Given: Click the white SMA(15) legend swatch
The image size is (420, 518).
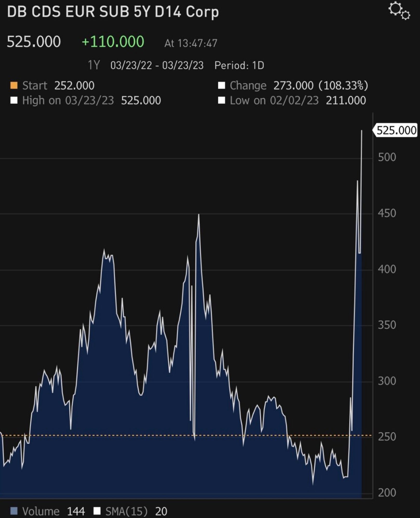Looking at the screenshot, I should 97,511.
